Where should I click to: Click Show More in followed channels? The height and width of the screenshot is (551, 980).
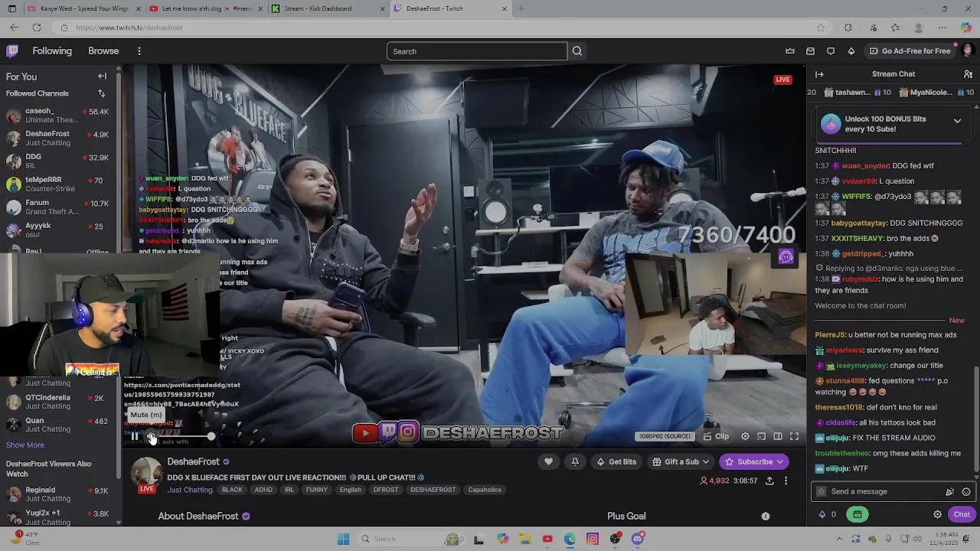click(25, 445)
